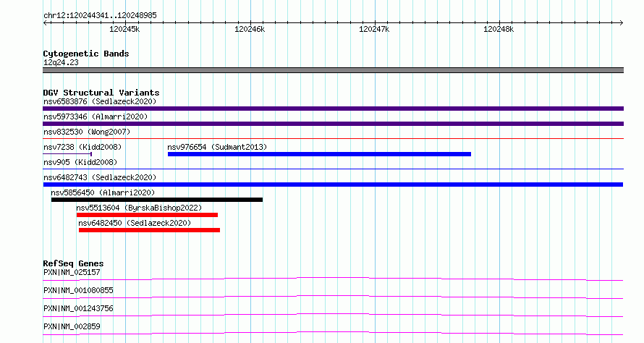Open variant nsv832530 (Wong2007) label
This screenshot has width=644, height=343.
coord(87,132)
